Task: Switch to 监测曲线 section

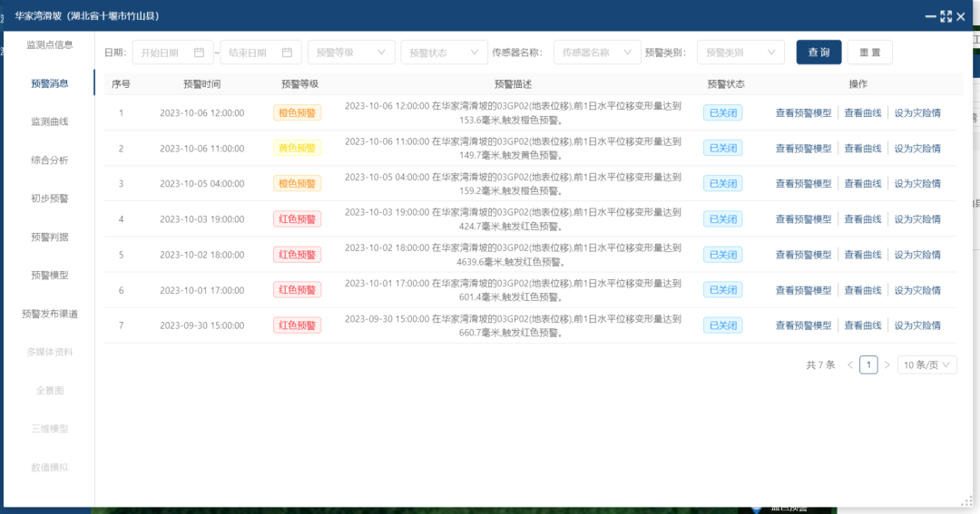Action: click(49, 121)
